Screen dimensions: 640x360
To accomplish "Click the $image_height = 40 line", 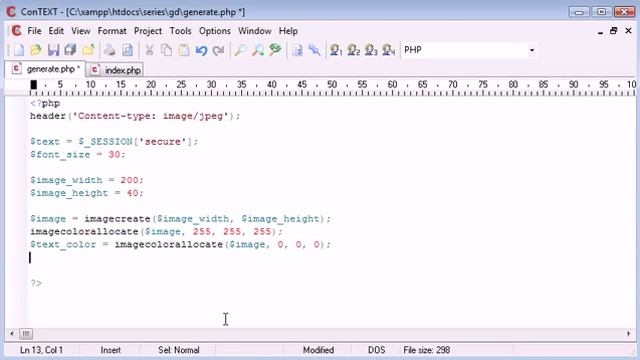I will [87, 193].
